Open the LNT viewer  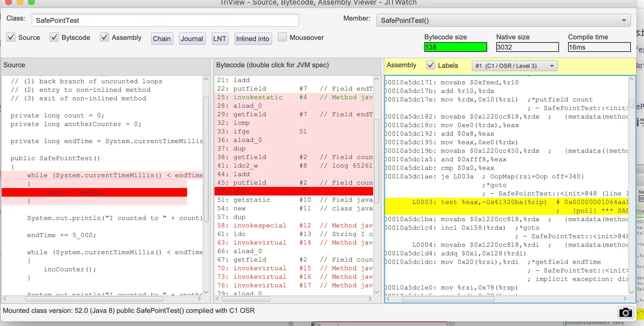220,39
